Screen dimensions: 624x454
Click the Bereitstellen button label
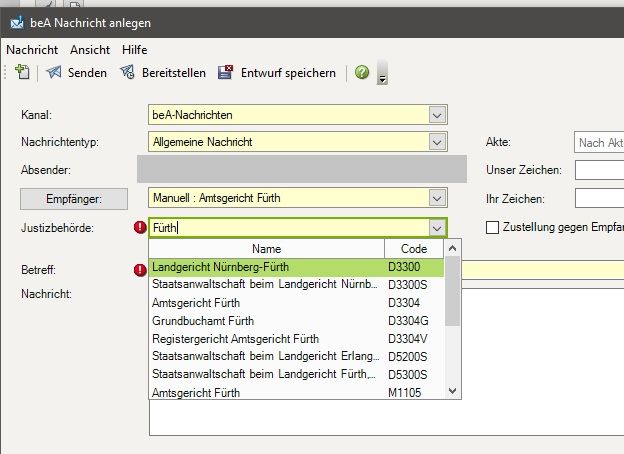pyautogui.click(x=174, y=73)
